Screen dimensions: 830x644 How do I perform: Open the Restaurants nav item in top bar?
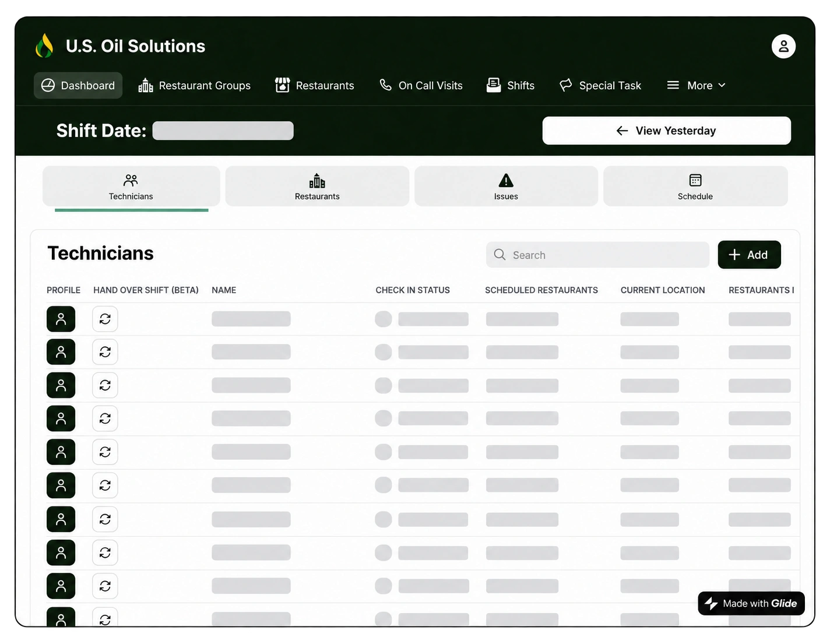[315, 85]
